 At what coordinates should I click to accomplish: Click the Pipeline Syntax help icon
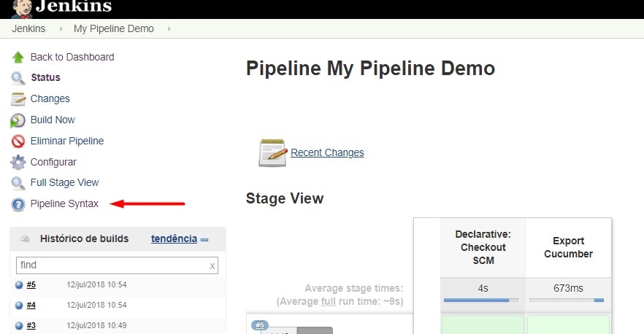[x=18, y=204]
